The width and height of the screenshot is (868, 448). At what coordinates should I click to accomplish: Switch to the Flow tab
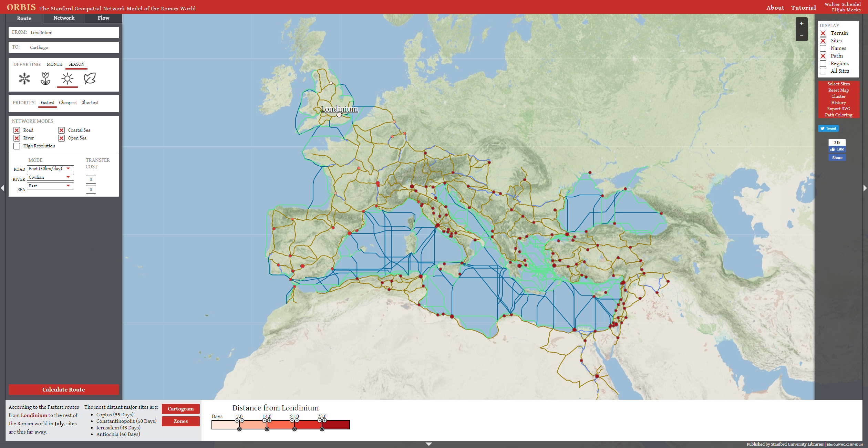[103, 18]
